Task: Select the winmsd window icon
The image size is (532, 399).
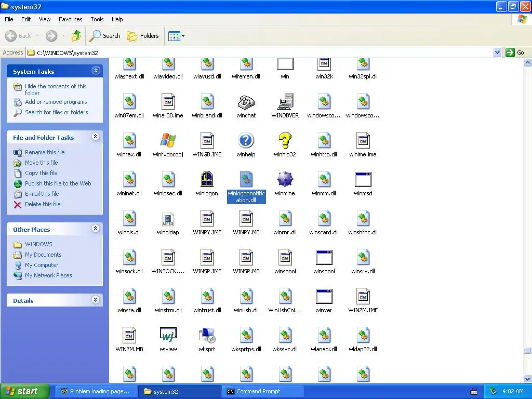Action: [363, 179]
